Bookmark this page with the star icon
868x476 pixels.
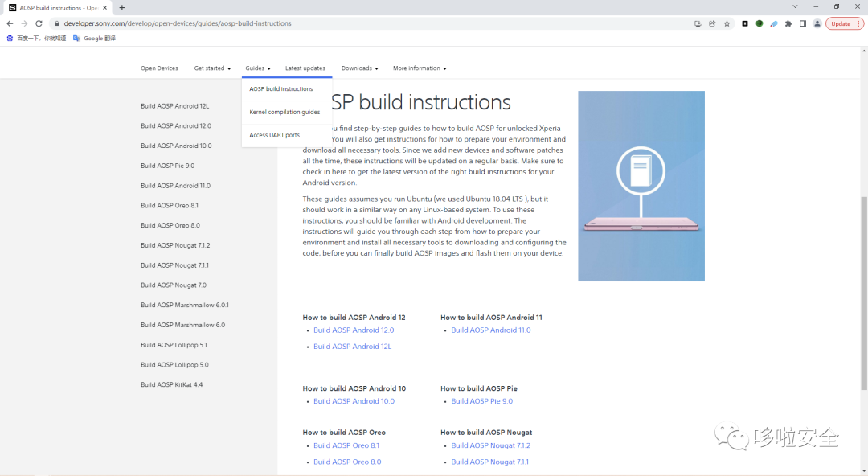(x=727, y=23)
